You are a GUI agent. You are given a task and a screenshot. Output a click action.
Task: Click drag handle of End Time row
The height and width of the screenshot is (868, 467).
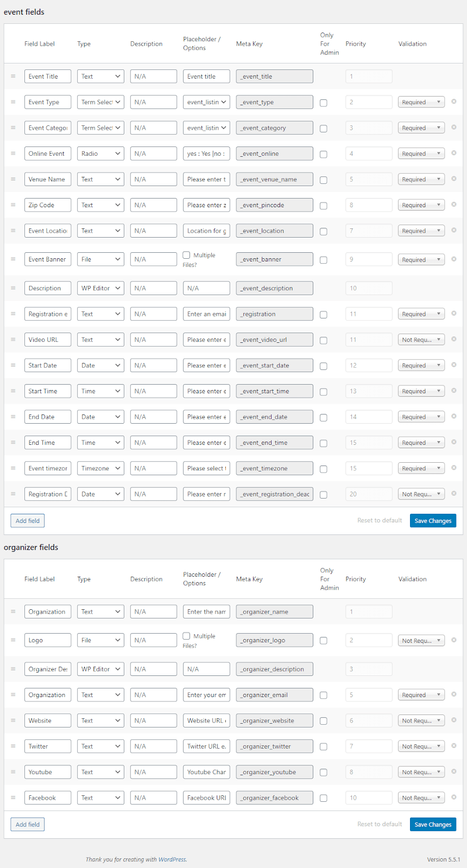(13, 443)
